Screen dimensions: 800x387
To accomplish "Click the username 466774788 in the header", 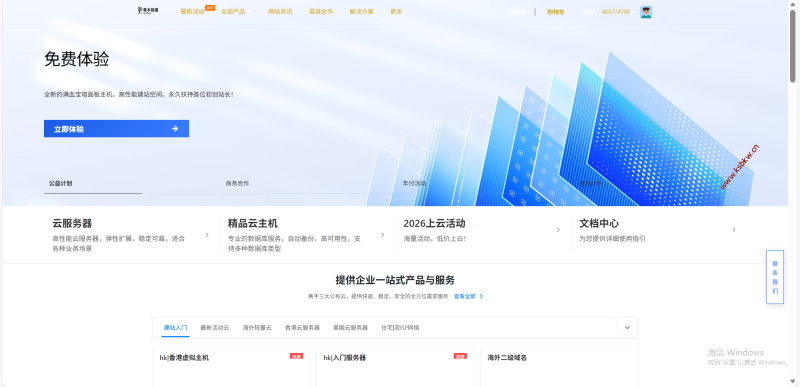I will (615, 12).
